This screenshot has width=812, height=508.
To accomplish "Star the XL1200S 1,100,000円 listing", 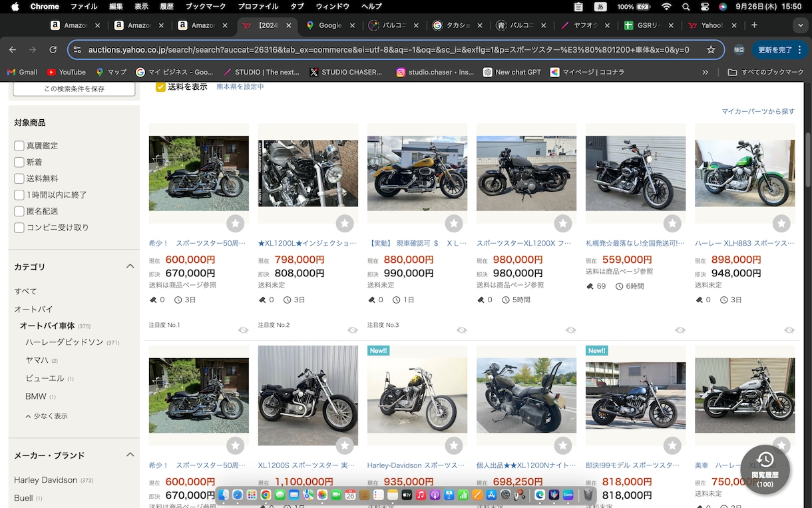I will [x=345, y=445].
